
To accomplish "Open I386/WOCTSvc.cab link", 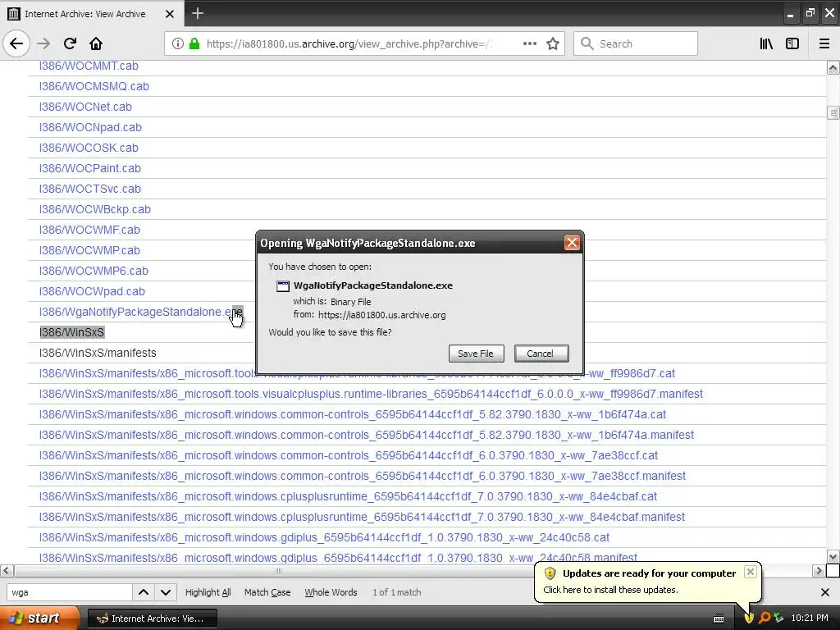I will click(x=89, y=189).
